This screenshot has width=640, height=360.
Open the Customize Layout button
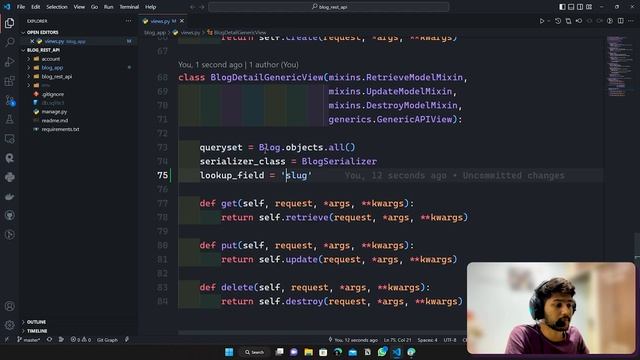click(x=589, y=7)
